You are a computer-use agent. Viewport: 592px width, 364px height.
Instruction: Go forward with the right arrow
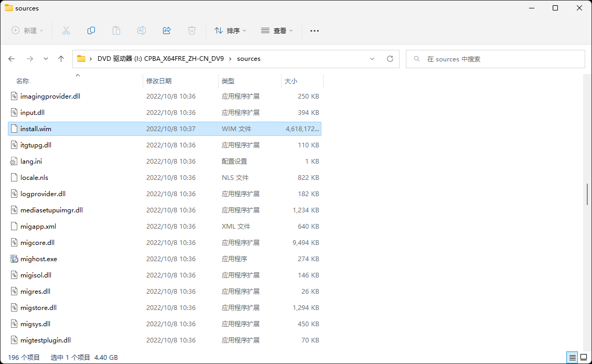(30, 59)
